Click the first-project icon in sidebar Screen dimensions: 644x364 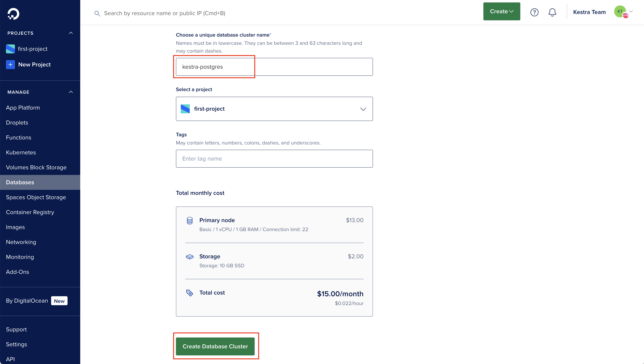pos(10,49)
